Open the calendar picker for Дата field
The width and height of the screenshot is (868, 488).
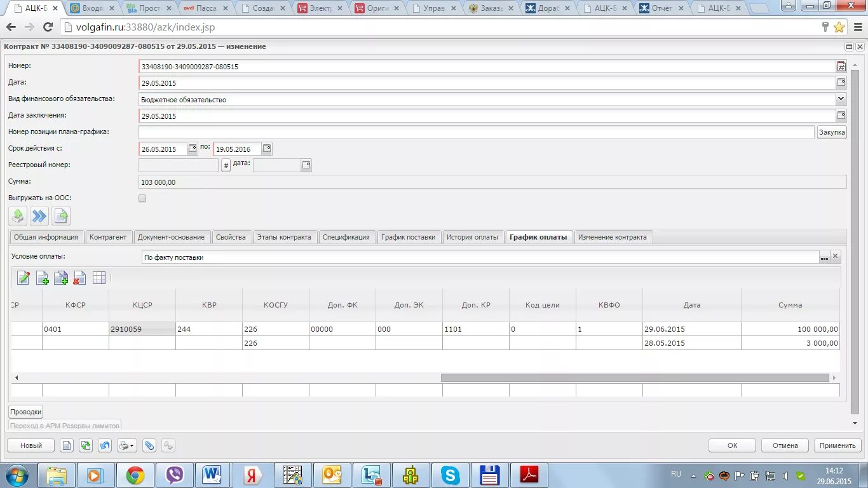coord(841,83)
